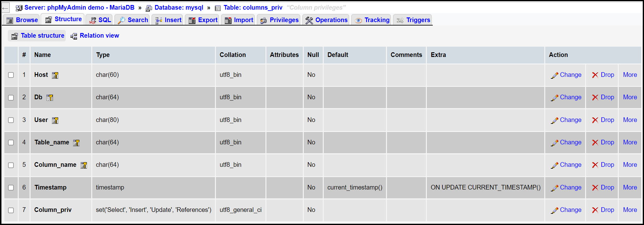Switch to the Browse tab

coord(21,20)
